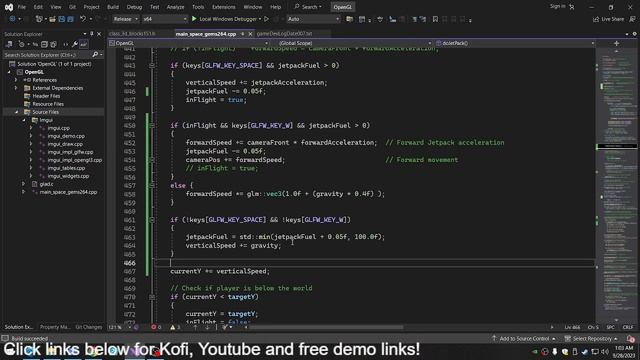The width and height of the screenshot is (640, 360).
Task: Collapse the else block at line 457
Action: [x=152, y=185]
